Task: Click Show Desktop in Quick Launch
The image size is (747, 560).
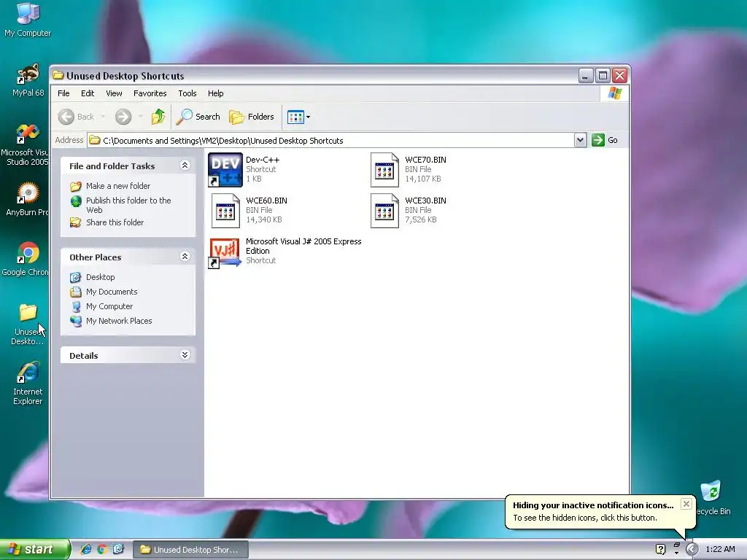Action: (118, 550)
